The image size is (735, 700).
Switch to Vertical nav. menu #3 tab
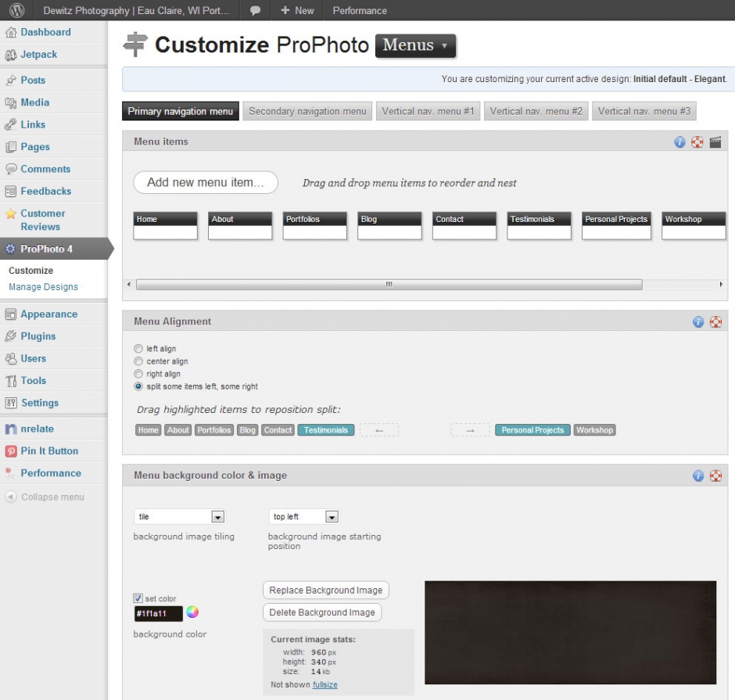click(x=644, y=111)
